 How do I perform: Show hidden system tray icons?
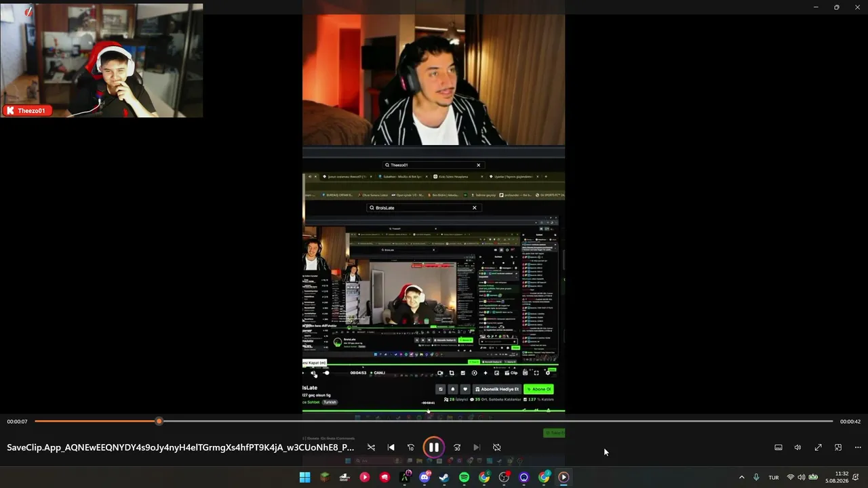[741, 477]
